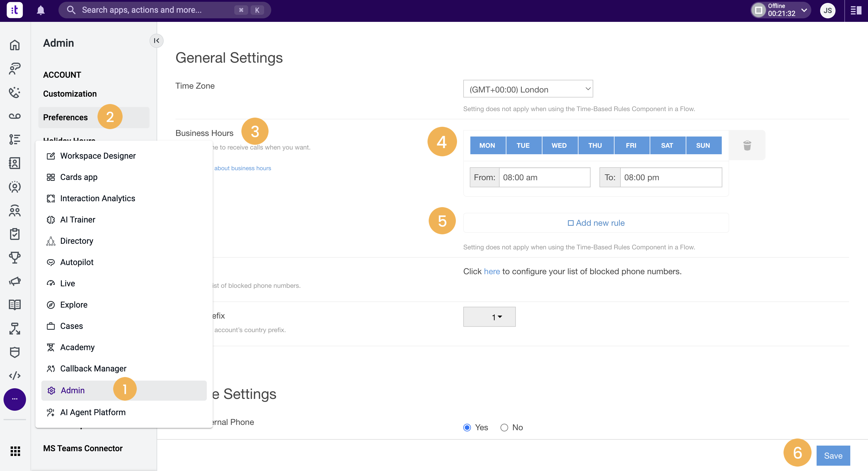Toggle the right side panel icon
868x471 pixels.
pos(856,10)
